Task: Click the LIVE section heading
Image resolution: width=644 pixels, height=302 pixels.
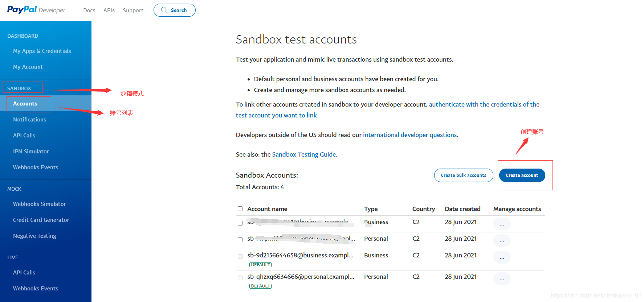Action: coord(13,257)
